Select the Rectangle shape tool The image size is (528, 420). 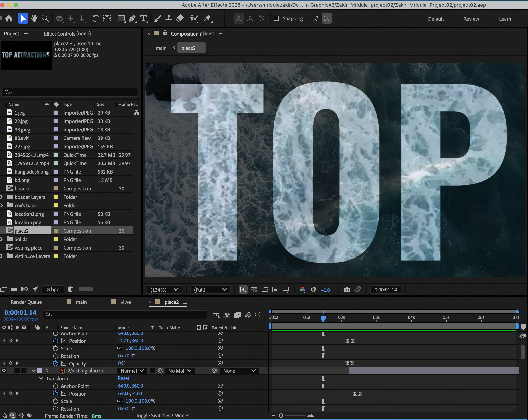coord(121,18)
